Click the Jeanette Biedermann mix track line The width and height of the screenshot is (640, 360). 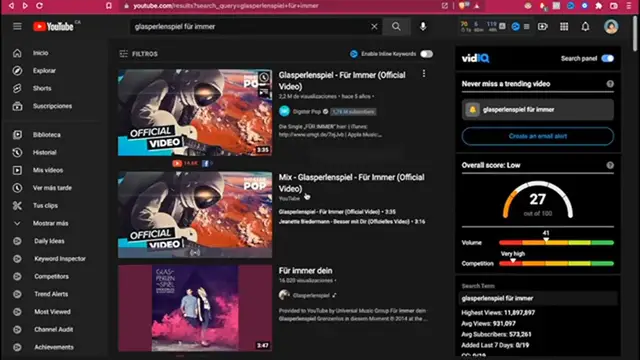click(x=352, y=222)
